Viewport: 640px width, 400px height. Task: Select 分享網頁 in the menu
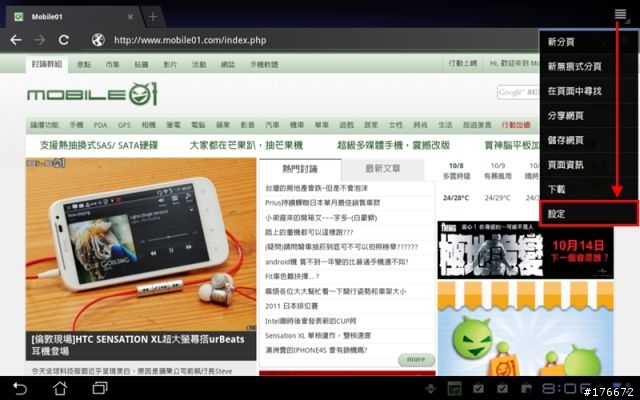click(x=589, y=116)
